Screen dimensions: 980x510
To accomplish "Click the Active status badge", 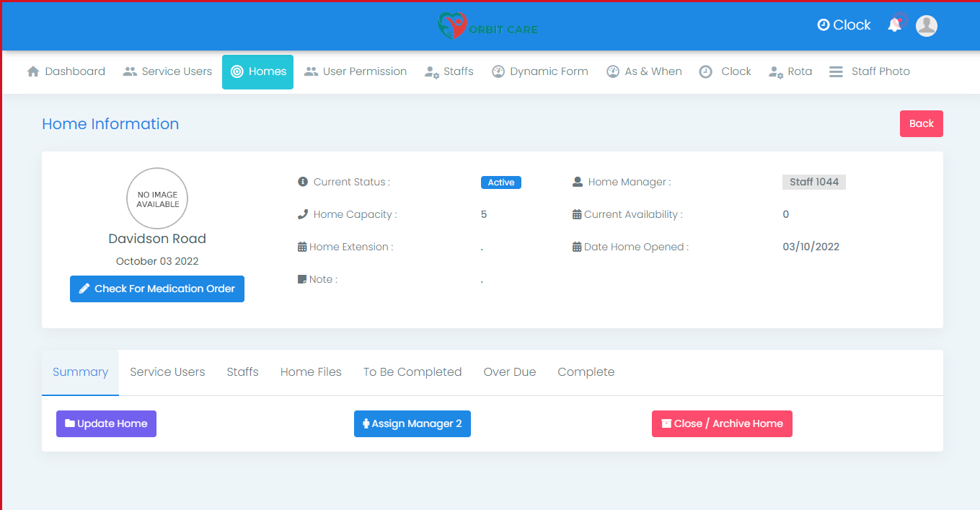I will [500, 182].
